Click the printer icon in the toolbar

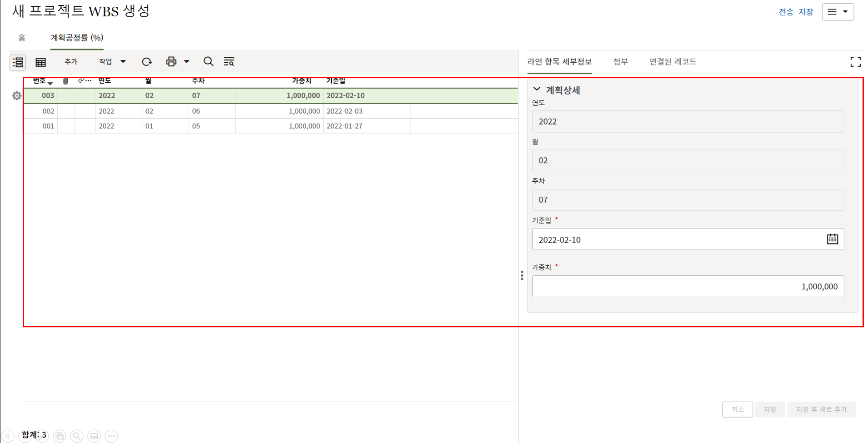[171, 62]
